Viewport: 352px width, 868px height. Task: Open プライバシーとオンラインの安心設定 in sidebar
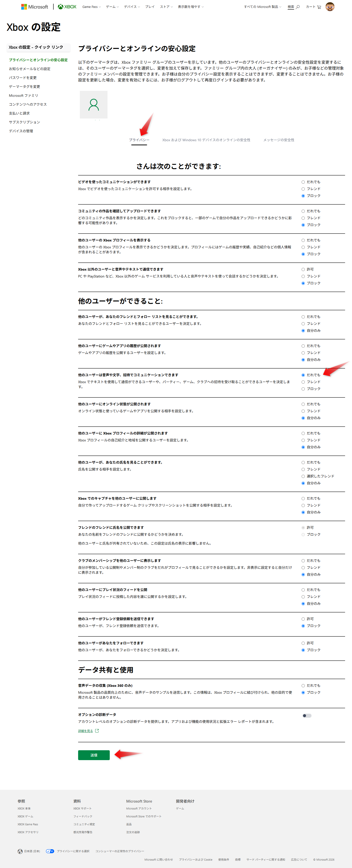38,60
